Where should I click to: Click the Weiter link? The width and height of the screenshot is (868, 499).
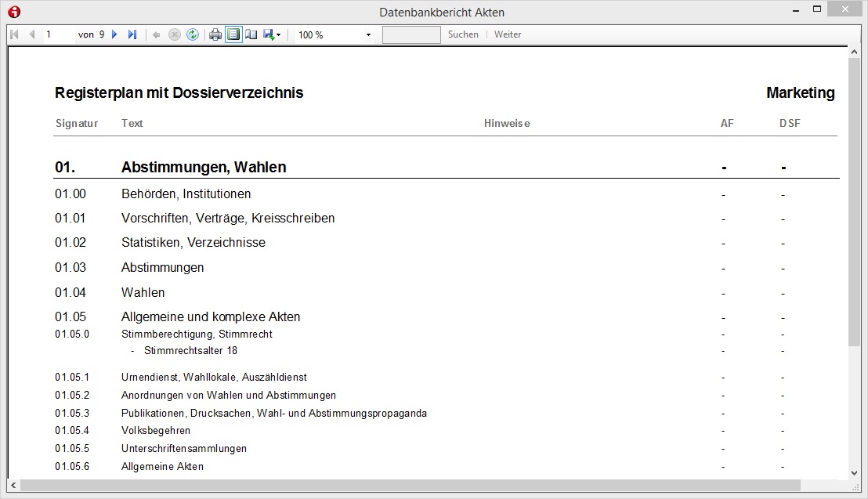click(508, 34)
